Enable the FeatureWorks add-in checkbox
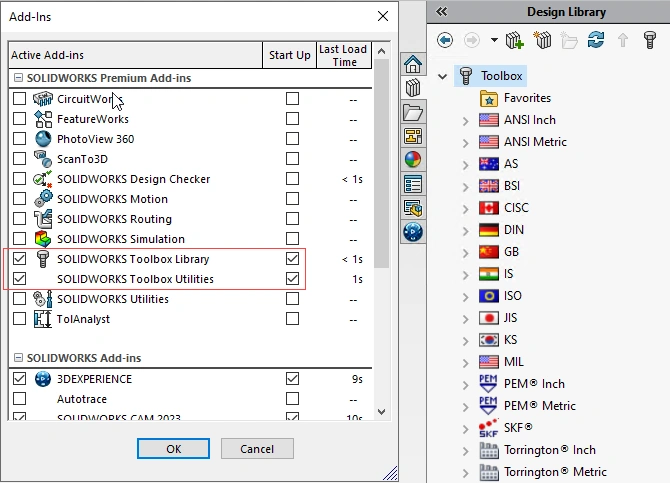The image size is (670, 483). (19, 119)
